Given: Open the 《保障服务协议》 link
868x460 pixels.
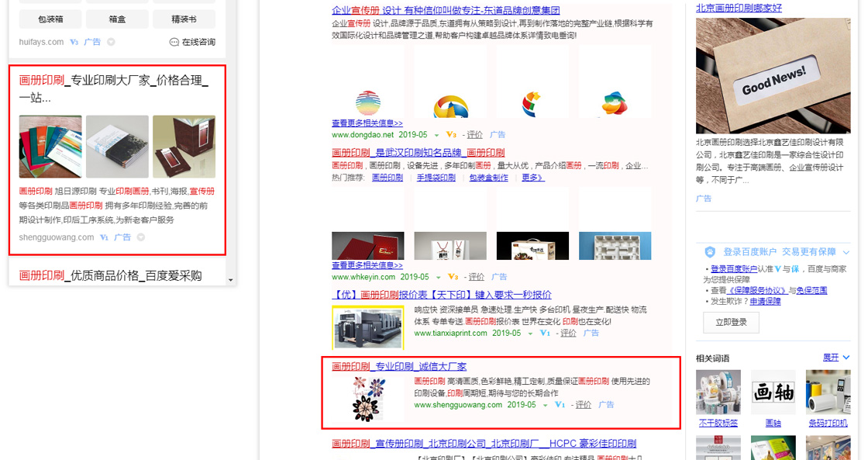Looking at the screenshot, I should pos(757,290).
